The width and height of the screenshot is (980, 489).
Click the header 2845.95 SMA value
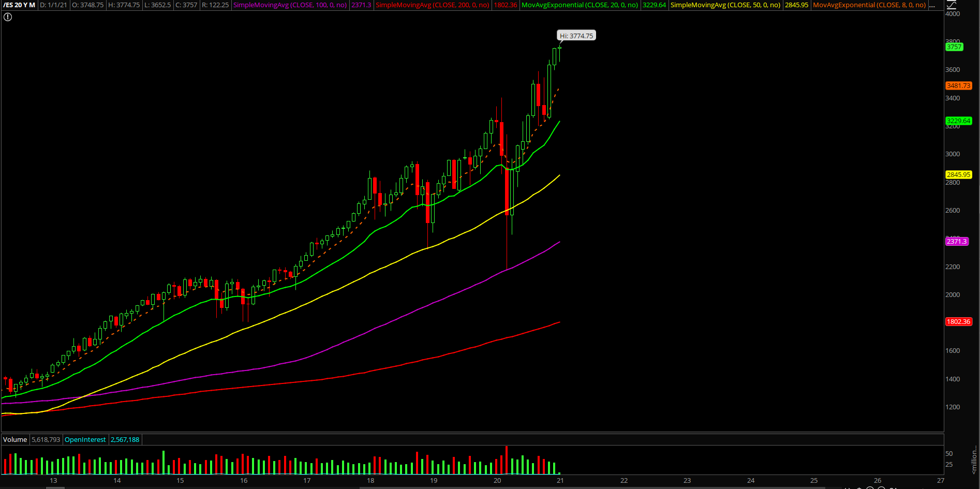tap(796, 5)
